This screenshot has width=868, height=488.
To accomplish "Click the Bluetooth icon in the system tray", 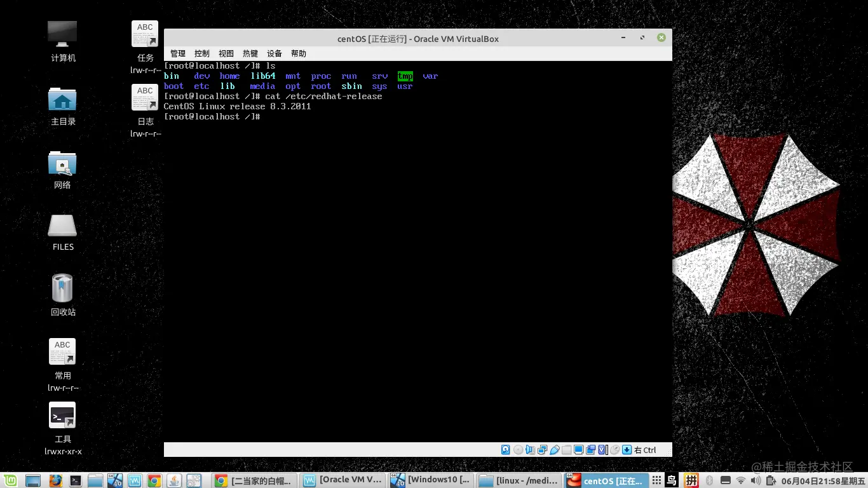I will (x=709, y=480).
